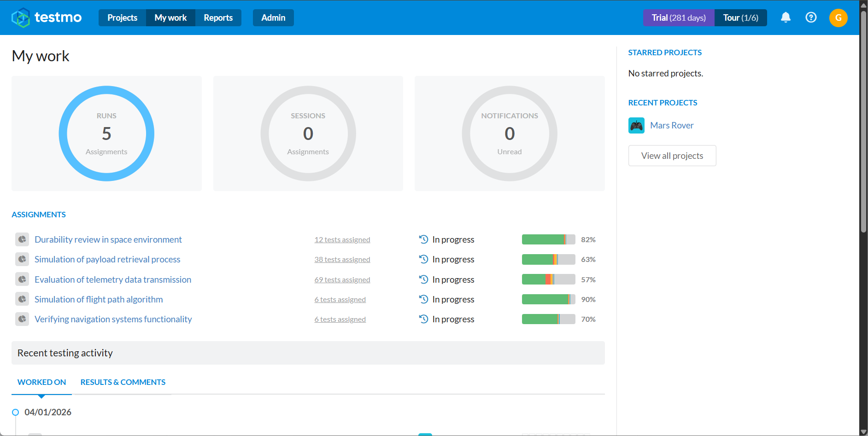Click the Mars Rover project gamepad icon
868x436 pixels.
pyautogui.click(x=636, y=125)
